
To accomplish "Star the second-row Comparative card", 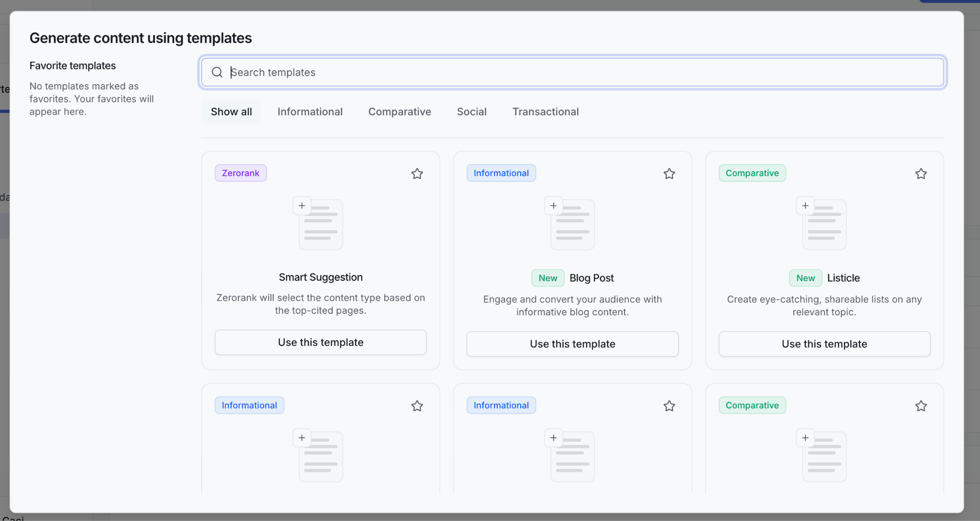I will [921, 406].
